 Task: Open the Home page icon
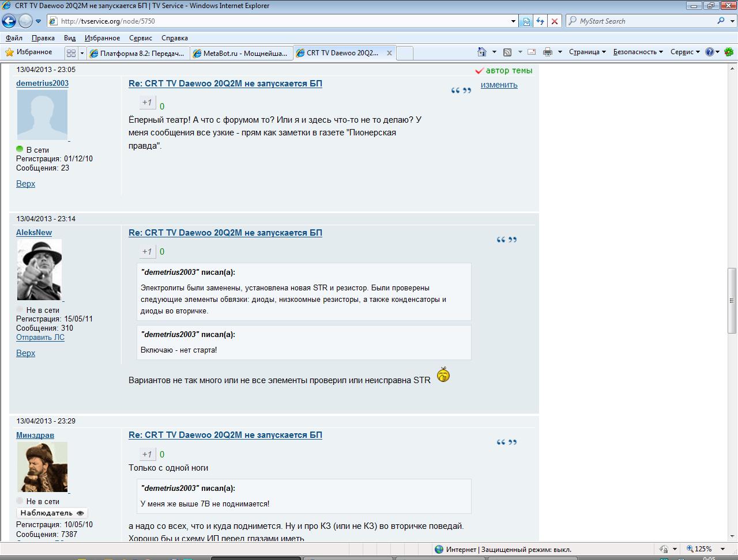click(x=482, y=52)
